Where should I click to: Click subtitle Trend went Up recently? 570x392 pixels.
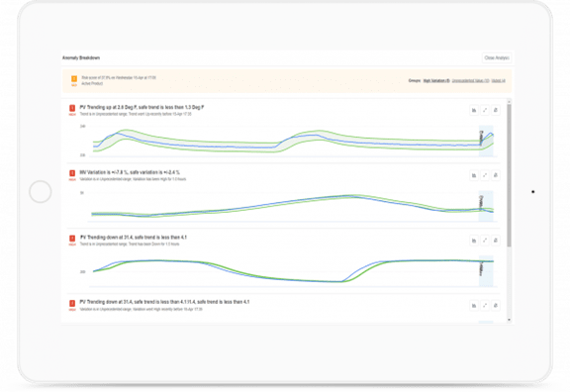[x=136, y=114]
